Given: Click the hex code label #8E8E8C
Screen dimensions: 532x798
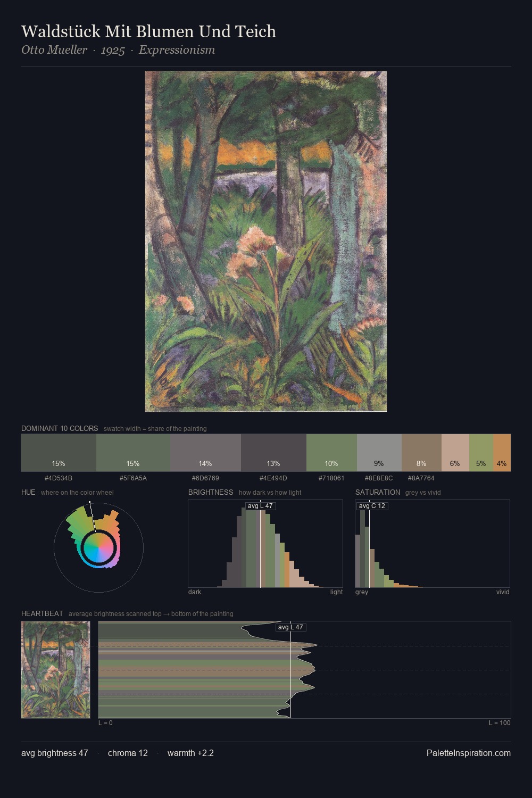Looking at the screenshot, I should point(379,478).
